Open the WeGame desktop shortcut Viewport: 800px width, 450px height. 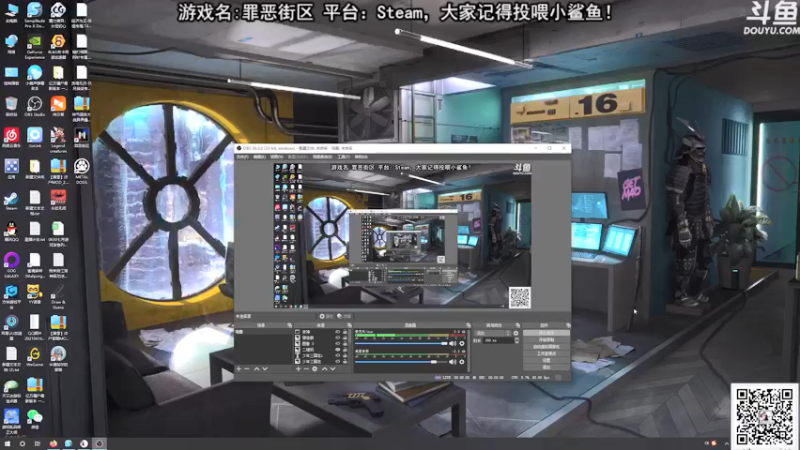[35, 355]
